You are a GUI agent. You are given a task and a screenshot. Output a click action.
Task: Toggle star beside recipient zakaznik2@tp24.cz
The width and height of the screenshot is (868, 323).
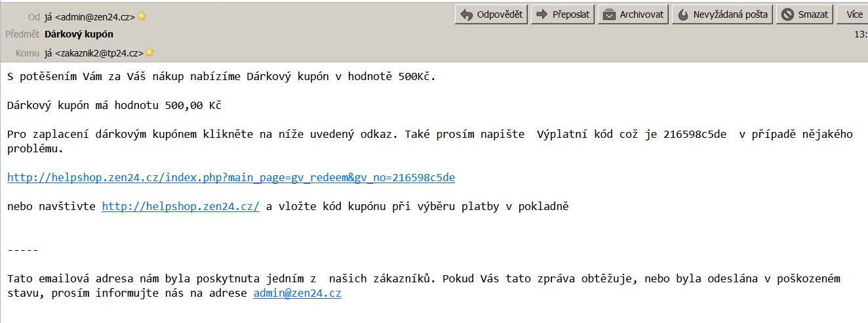point(149,53)
